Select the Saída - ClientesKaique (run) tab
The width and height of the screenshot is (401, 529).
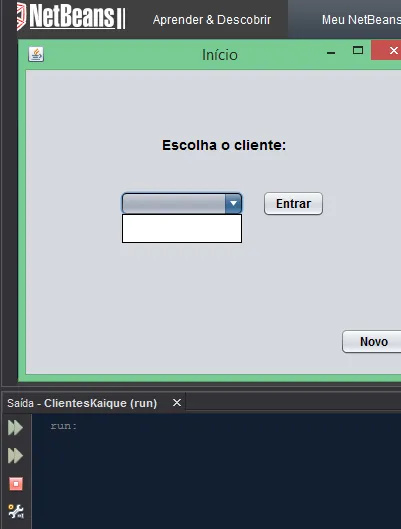pyautogui.click(x=82, y=403)
